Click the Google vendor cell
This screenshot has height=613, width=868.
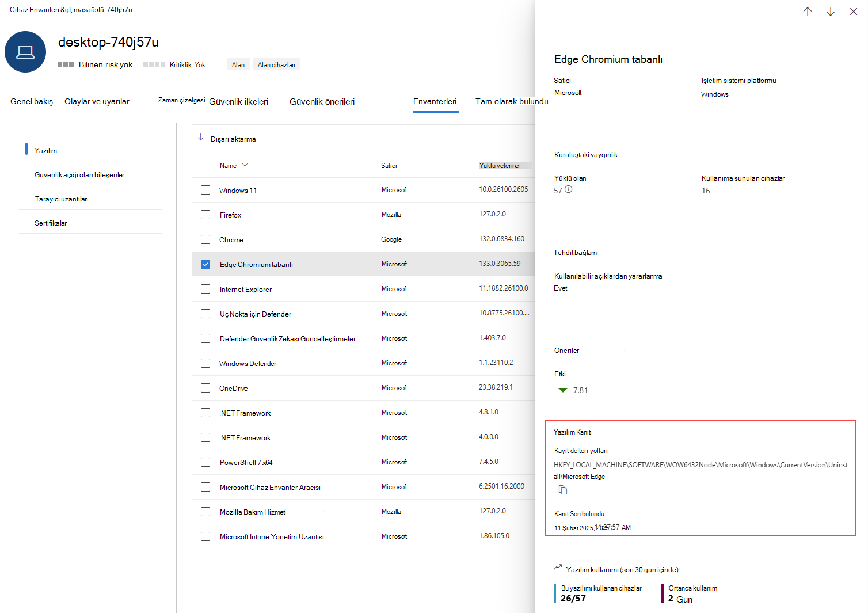coord(391,239)
